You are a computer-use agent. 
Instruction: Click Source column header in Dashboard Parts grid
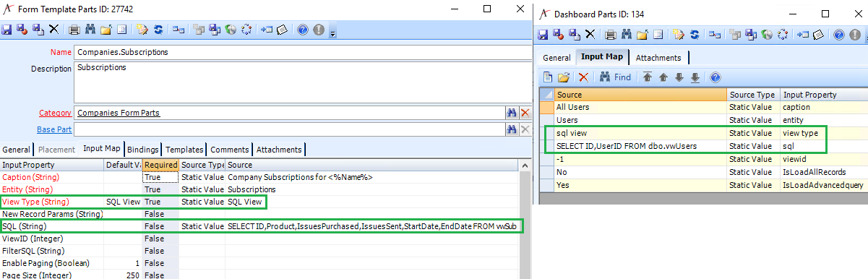(x=640, y=95)
